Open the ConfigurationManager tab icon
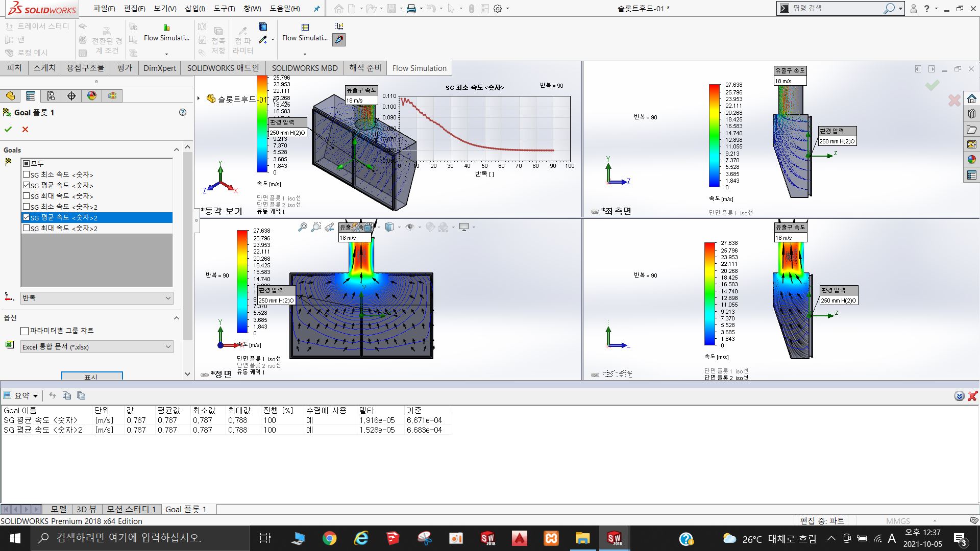980x551 pixels. pyautogui.click(x=51, y=96)
